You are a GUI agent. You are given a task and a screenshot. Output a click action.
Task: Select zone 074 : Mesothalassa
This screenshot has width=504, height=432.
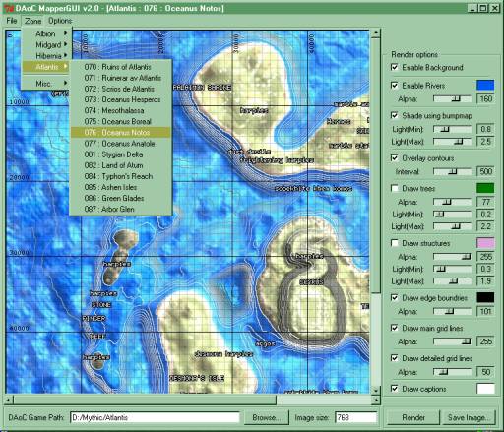click(120, 110)
